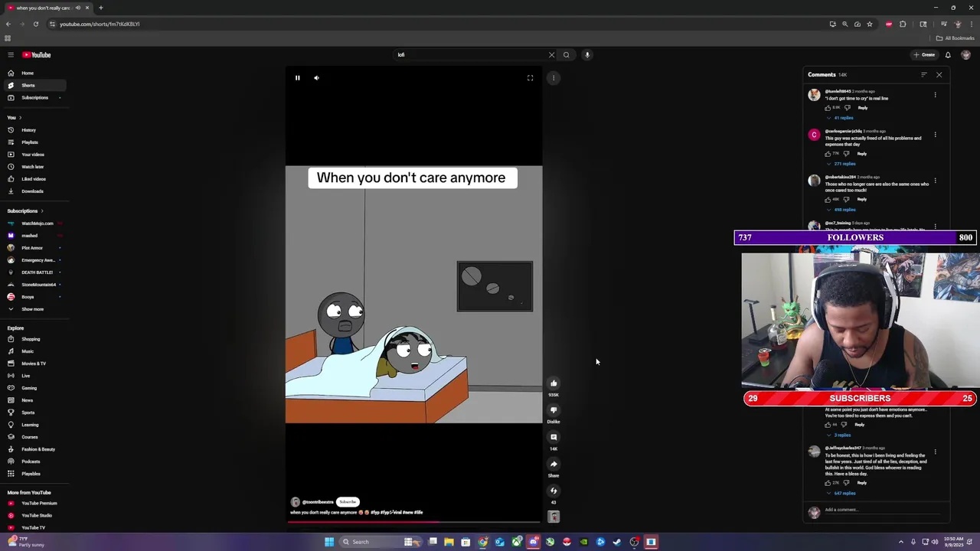Dislike the "I don't got time to cry" comment
Screen dimensions: 980x551
(848, 108)
